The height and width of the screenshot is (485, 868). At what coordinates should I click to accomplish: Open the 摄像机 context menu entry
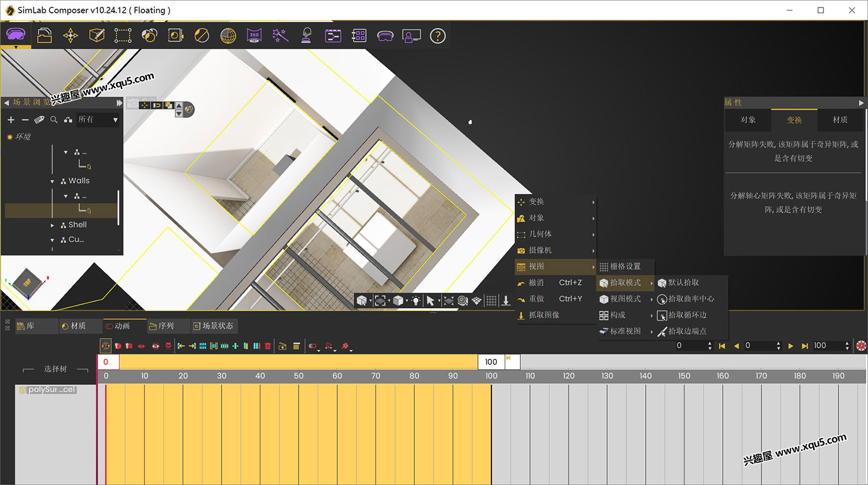coord(556,251)
